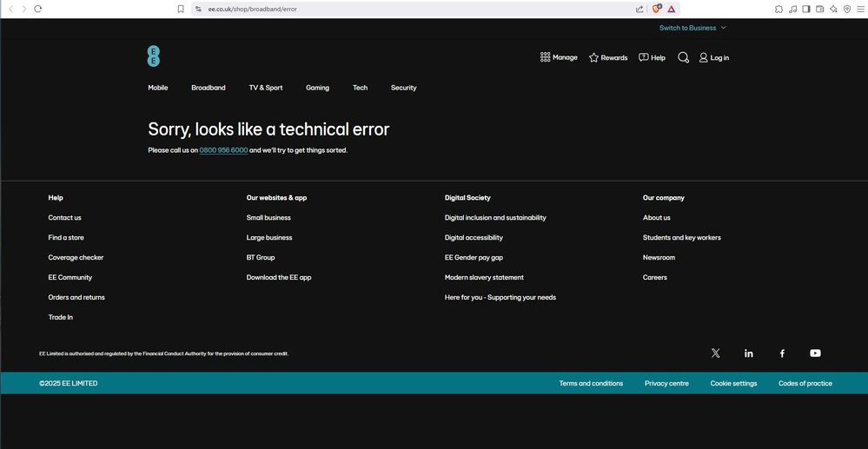This screenshot has height=449, width=868.
Task: Open the Brave Wallet icon
Action: point(820,9)
